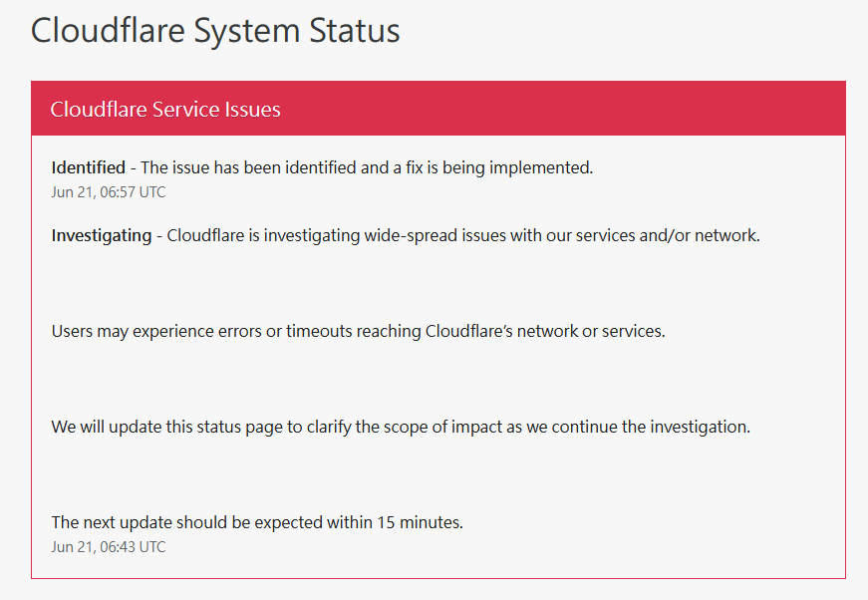Select the bold Identified status label

point(89,167)
